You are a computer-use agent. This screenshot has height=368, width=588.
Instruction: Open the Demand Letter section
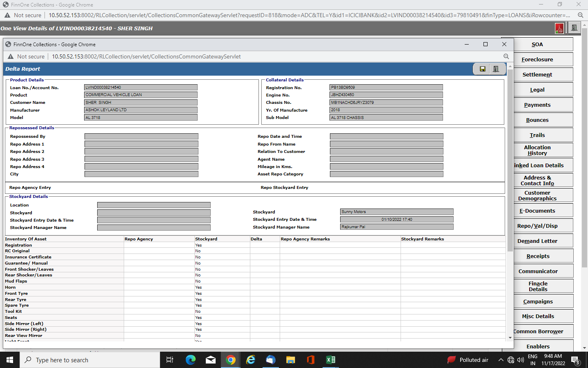click(x=537, y=241)
